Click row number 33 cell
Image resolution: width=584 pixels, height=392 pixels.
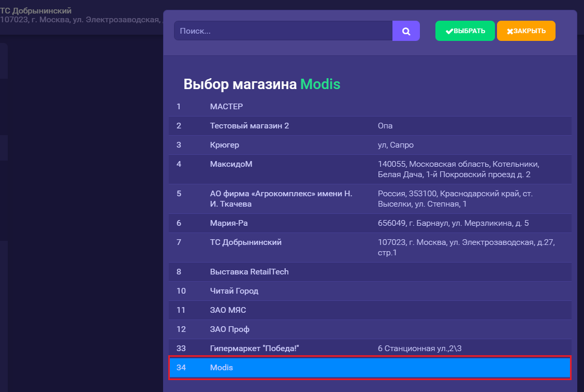(x=181, y=349)
